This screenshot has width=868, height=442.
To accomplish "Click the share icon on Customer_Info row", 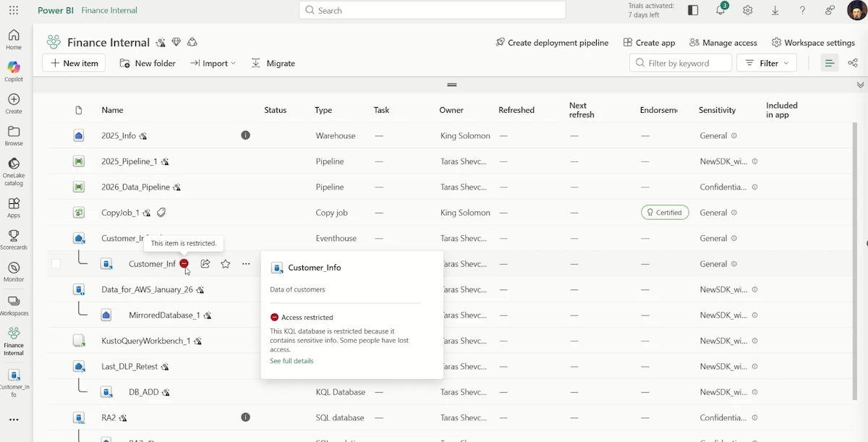I will 205,264.
